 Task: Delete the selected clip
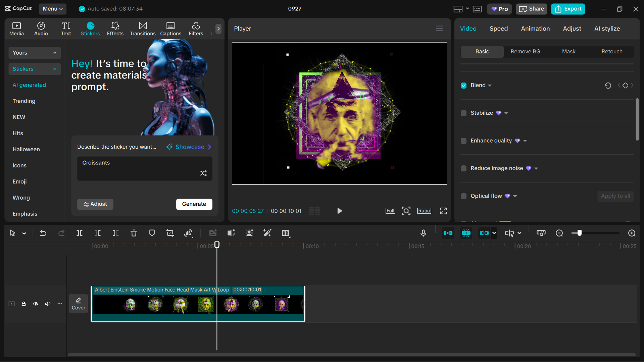coord(134,233)
